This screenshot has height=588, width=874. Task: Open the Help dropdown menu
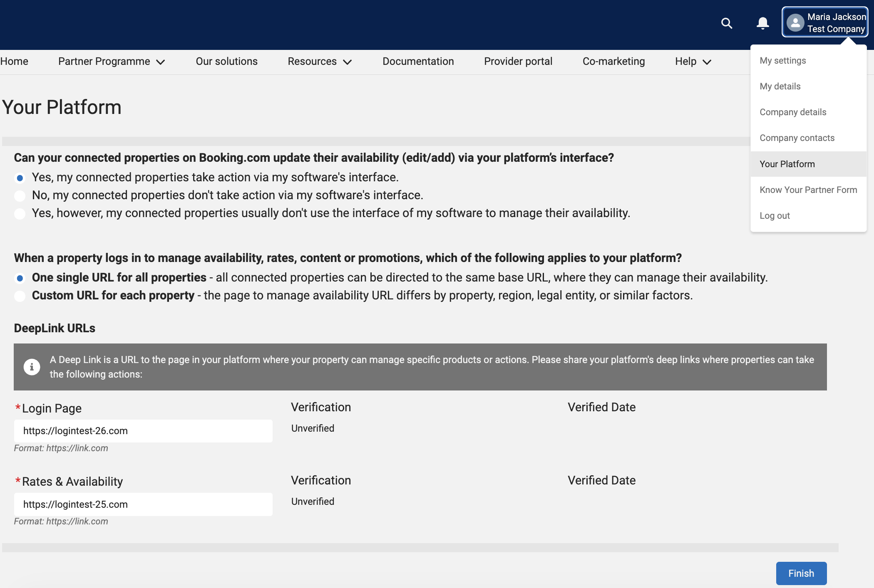coord(693,62)
